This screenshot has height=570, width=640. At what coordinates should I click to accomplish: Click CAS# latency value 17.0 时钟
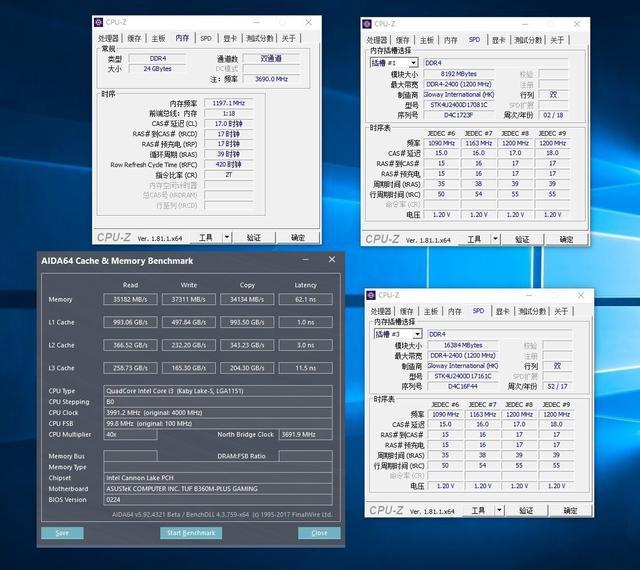coord(229,124)
